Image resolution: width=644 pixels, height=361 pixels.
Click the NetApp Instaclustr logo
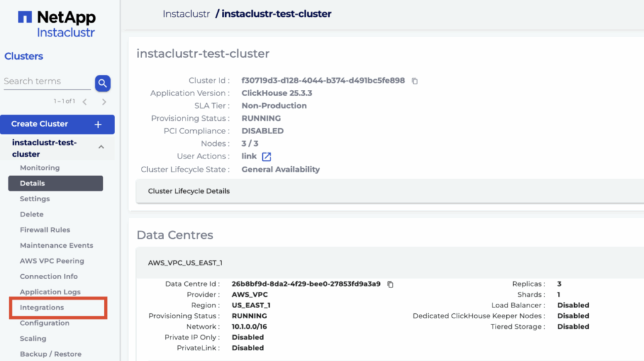tap(57, 25)
